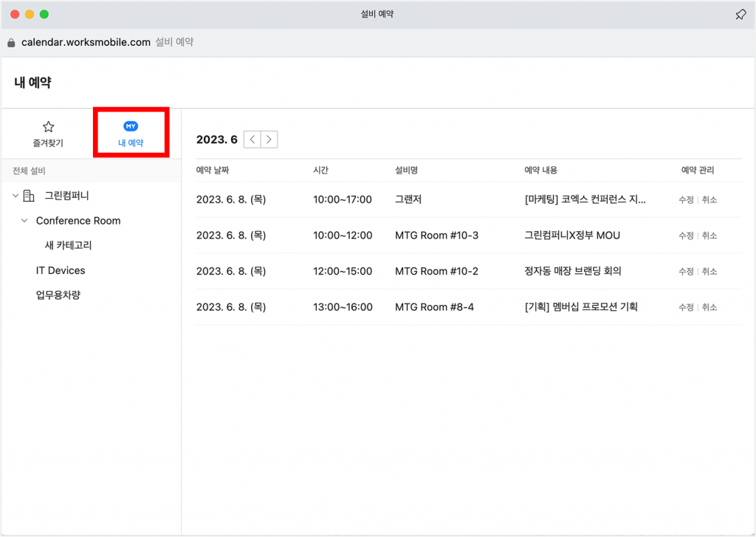Click the 설비명 column header

[407, 170]
